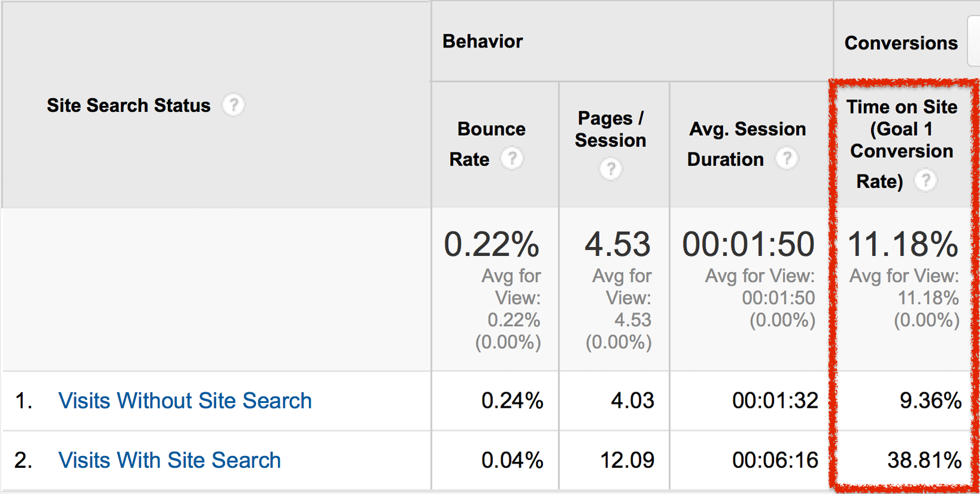Viewport: 980px width, 494px height.
Task: Select the 12.09 pages per session value
Action: click(627, 460)
